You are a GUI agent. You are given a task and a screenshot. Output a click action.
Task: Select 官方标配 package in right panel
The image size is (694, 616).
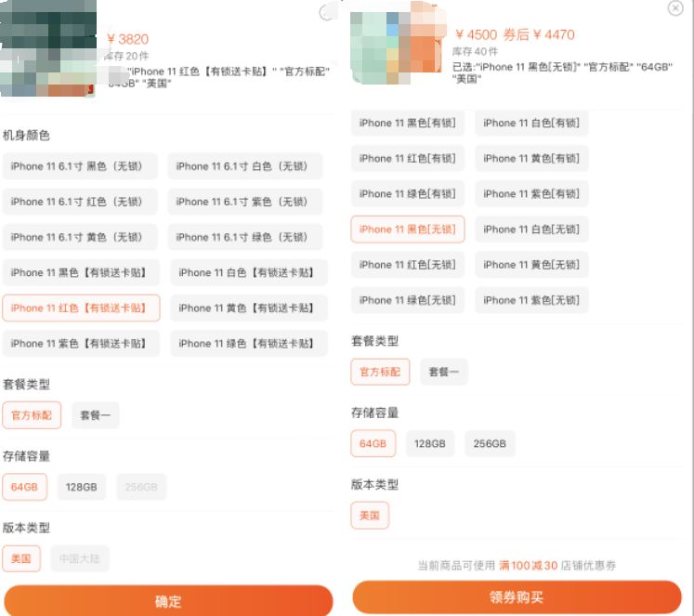(380, 372)
